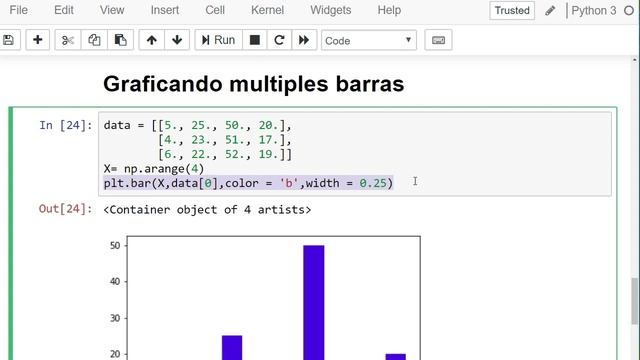Move the selected cell down with the arrow
The height and width of the screenshot is (360, 640).
[177, 40]
